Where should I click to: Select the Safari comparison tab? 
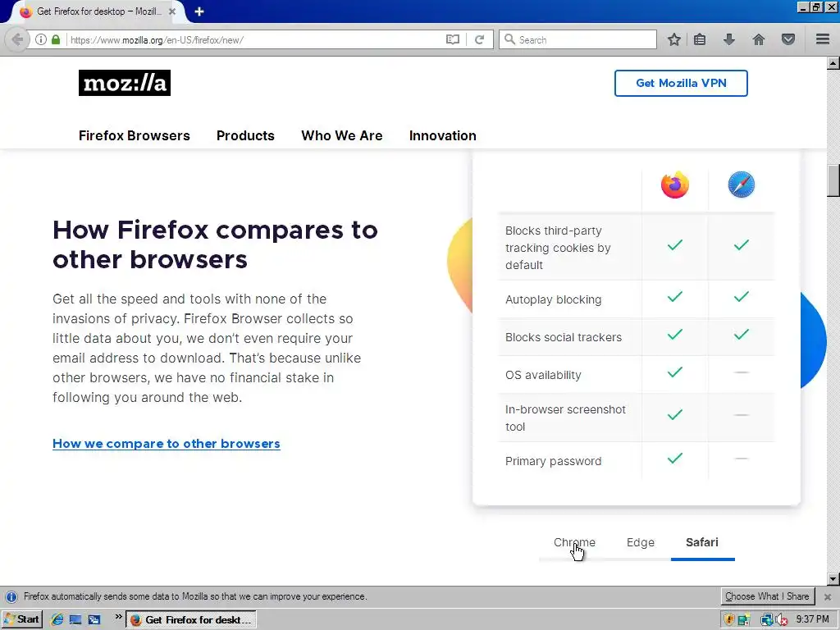point(702,542)
